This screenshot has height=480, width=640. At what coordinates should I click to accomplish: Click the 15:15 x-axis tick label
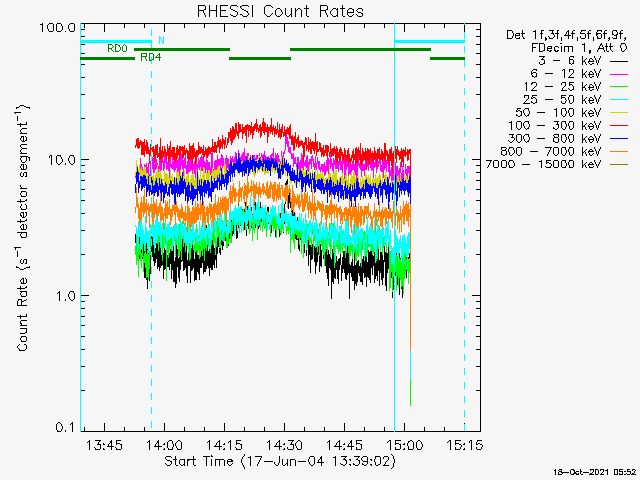[x=464, y=445]
